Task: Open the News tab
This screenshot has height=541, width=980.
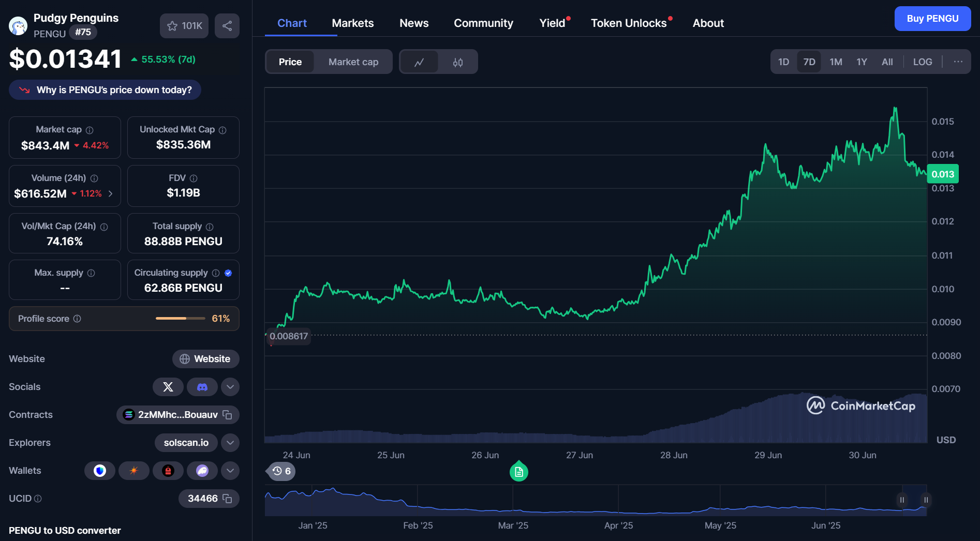Action: [x=414, y=23]
